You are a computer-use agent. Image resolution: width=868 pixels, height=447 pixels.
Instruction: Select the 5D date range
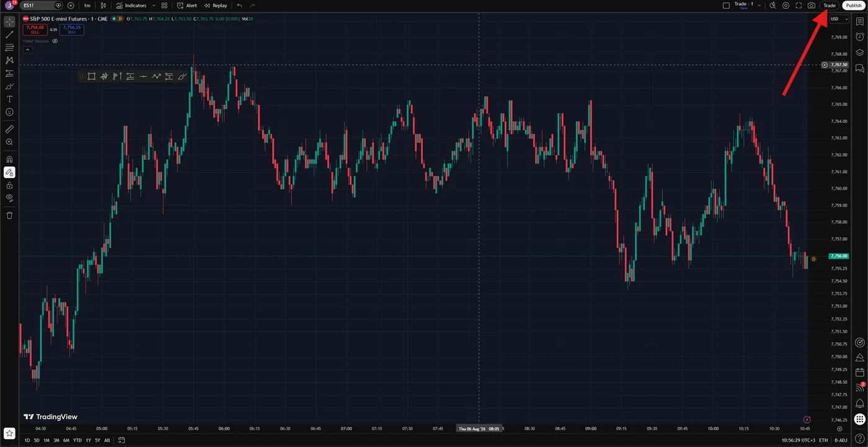(37, 440)
